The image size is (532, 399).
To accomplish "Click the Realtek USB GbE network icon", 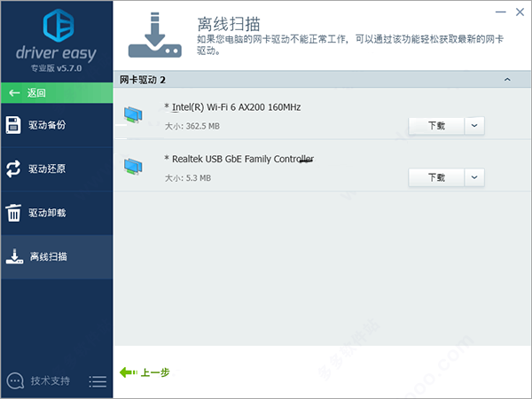I will click(133, 167).
